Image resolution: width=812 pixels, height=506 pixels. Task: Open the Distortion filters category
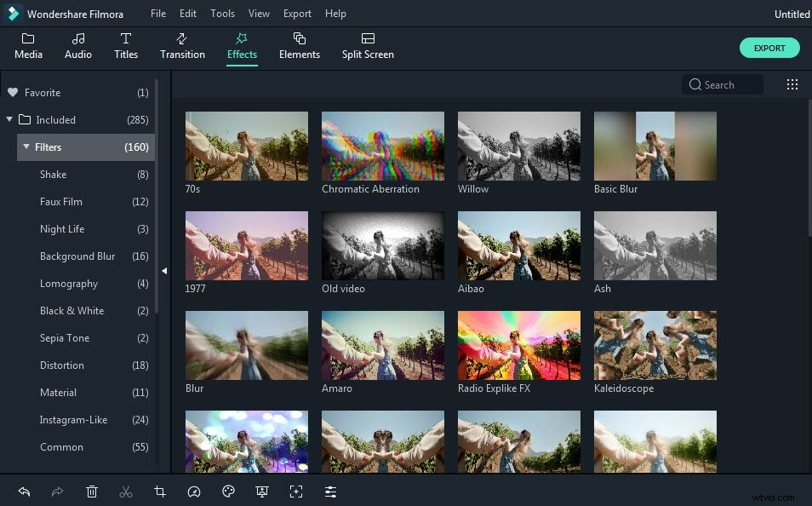(x=61, y=365)
